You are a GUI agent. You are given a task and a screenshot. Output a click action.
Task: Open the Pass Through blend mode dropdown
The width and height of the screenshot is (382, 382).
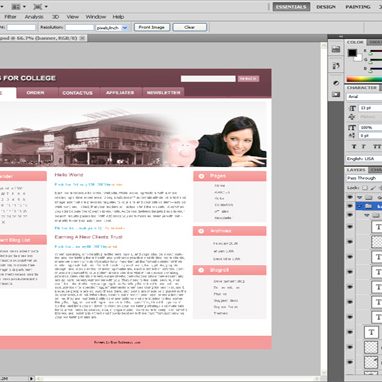pos(364,178)
